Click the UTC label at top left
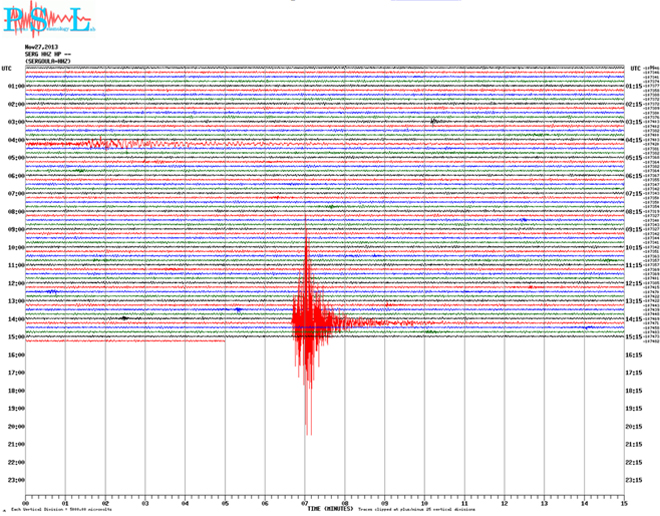This screenshot has width=660, height=516. pos(7,68)
